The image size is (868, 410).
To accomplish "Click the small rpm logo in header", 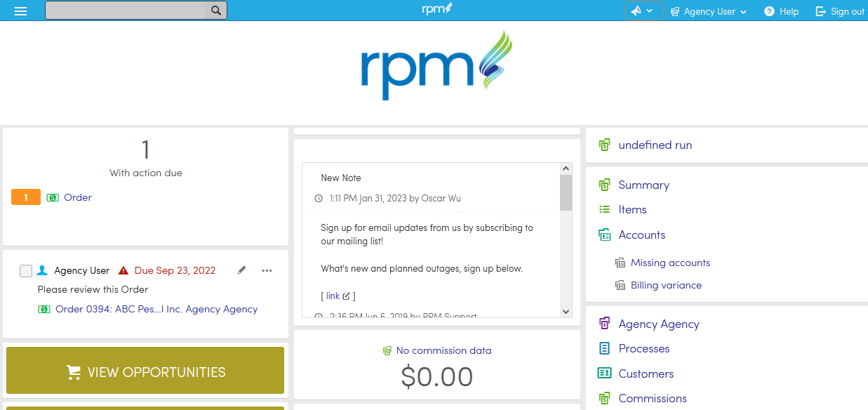I will pyautogui.click(x=436, y=9).
